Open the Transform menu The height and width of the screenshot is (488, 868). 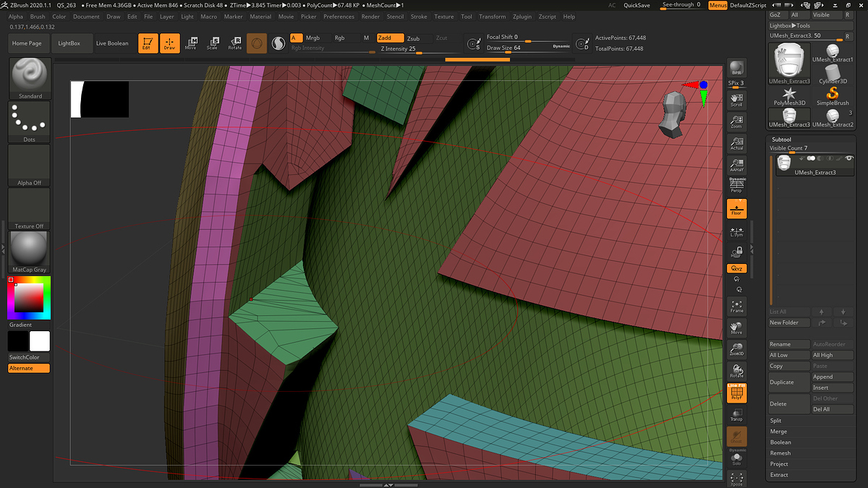493,17
